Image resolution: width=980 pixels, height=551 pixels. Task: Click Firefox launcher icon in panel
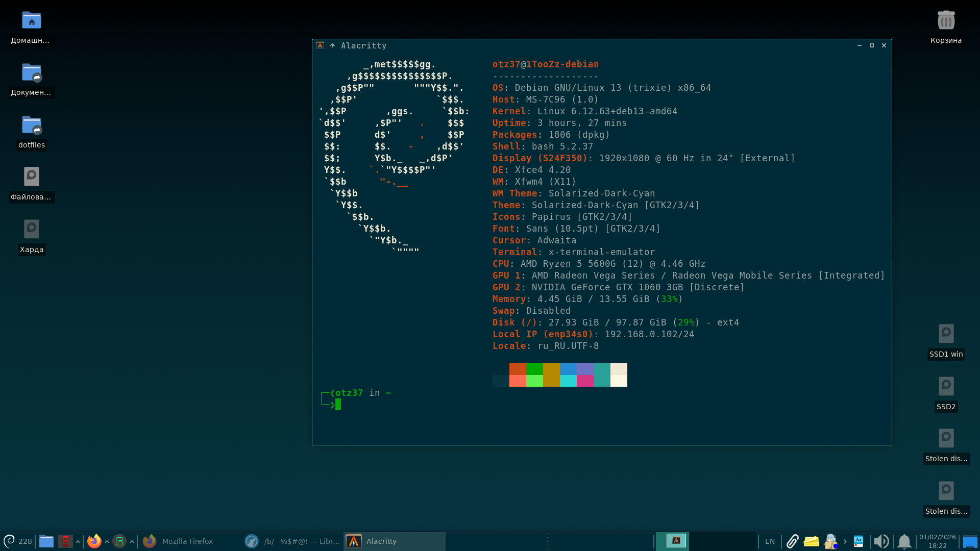coord(94,541)
